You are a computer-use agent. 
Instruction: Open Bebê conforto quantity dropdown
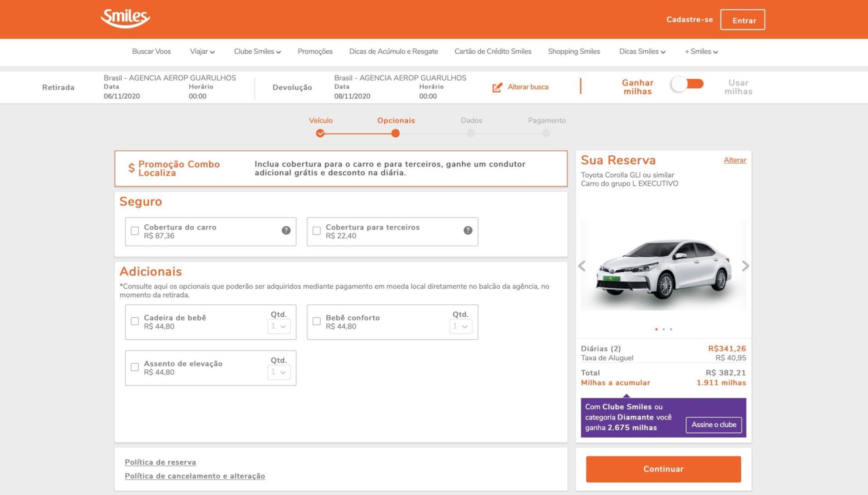[461, 326]
